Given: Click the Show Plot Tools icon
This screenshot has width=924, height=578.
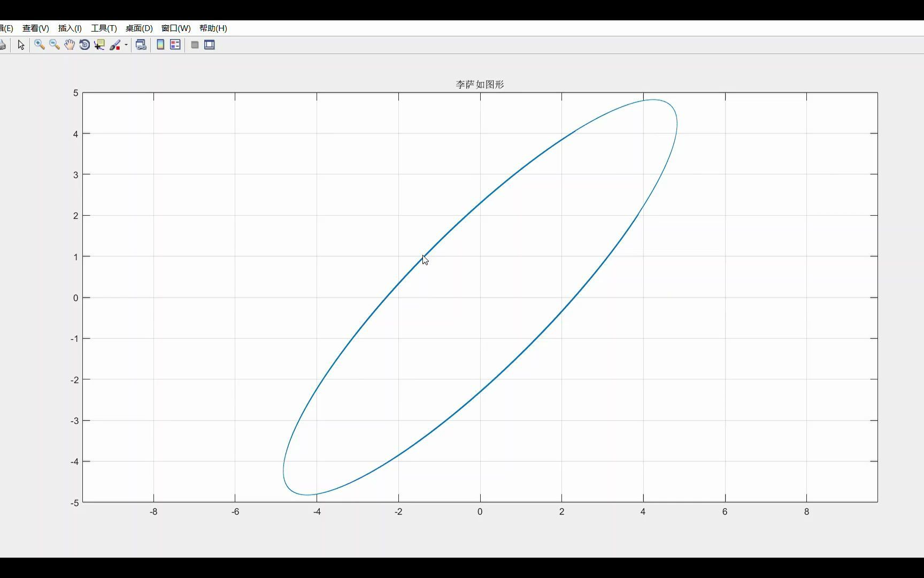Looking at the screenshot, I should [210, 45].
